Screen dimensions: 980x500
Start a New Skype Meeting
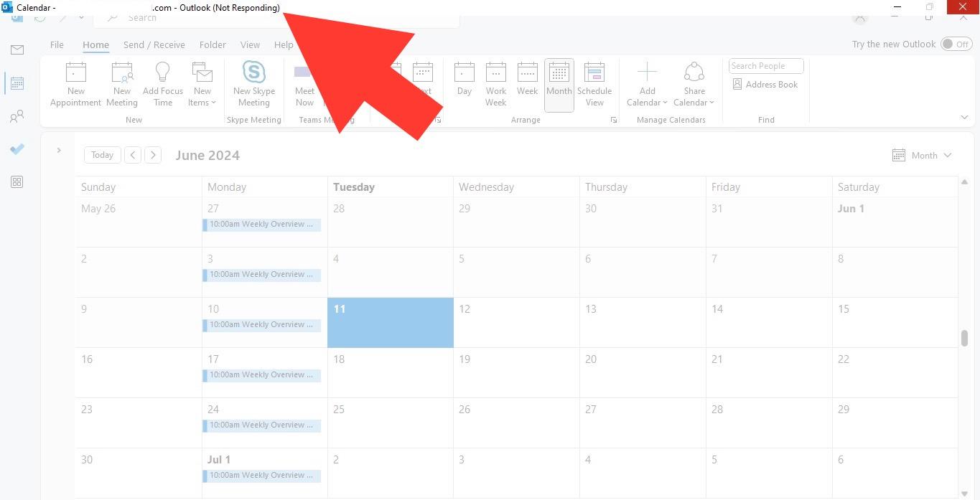tap(253, 73)
